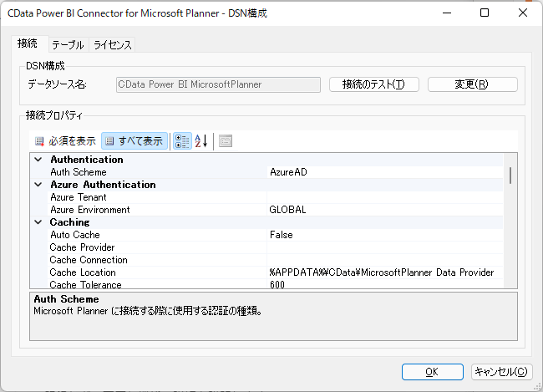This screenshot has width=543, height=392.
Task: Click the データソース名 text field
Action: pyautogui.click(x=217, y=84)
